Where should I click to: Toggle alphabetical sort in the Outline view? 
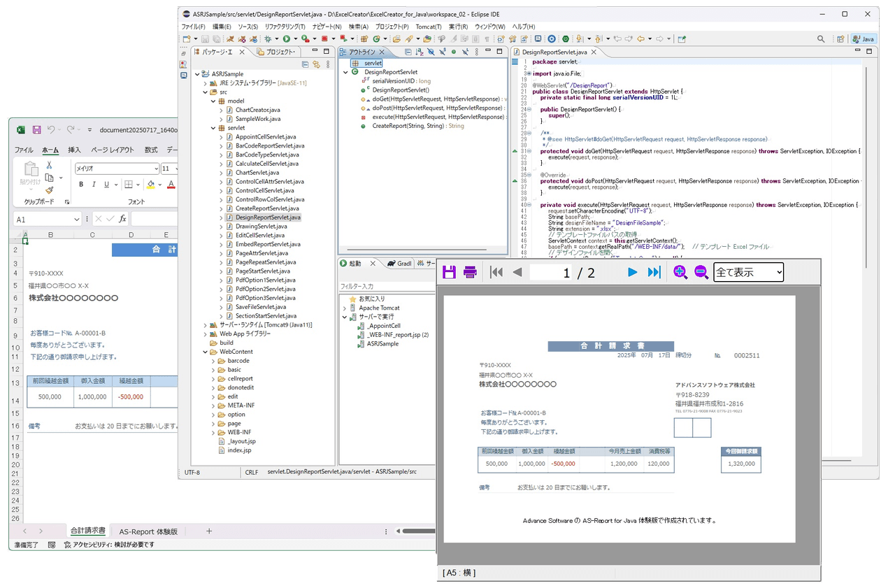pyautogui.click(x=420, y=52)
